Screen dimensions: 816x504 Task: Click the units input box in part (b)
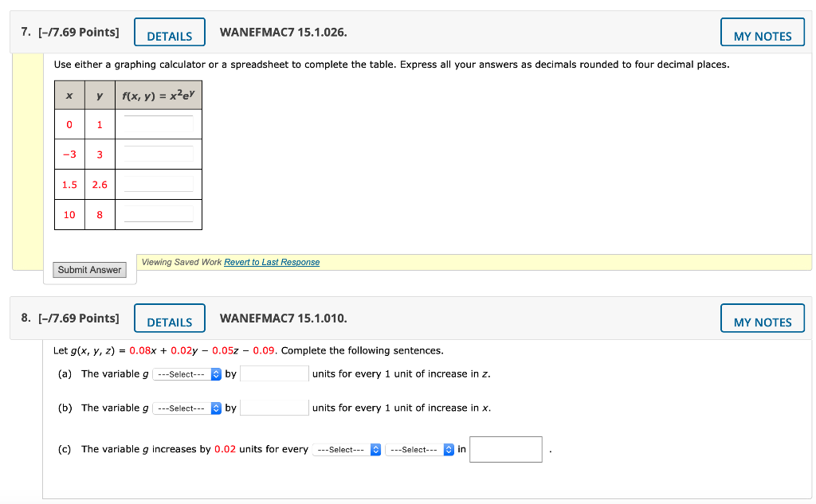(x=274, y=407)
